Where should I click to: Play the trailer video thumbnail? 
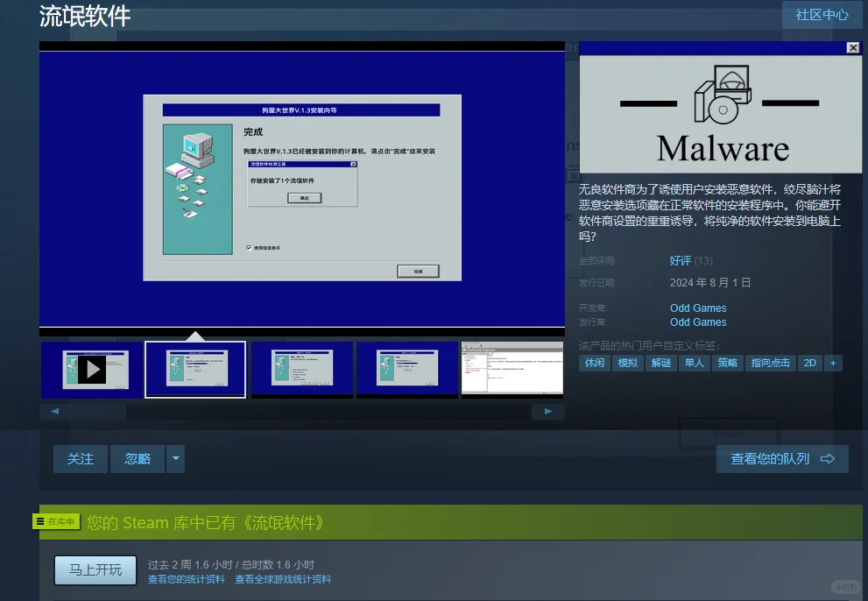[x=92, y=370]
